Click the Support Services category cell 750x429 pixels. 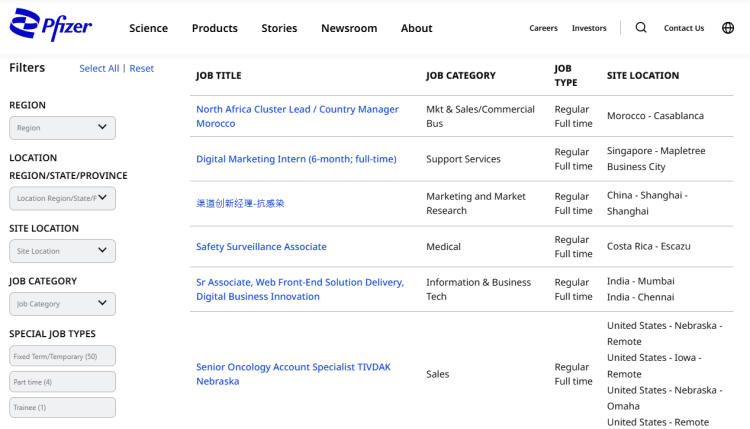click(463, 159)
